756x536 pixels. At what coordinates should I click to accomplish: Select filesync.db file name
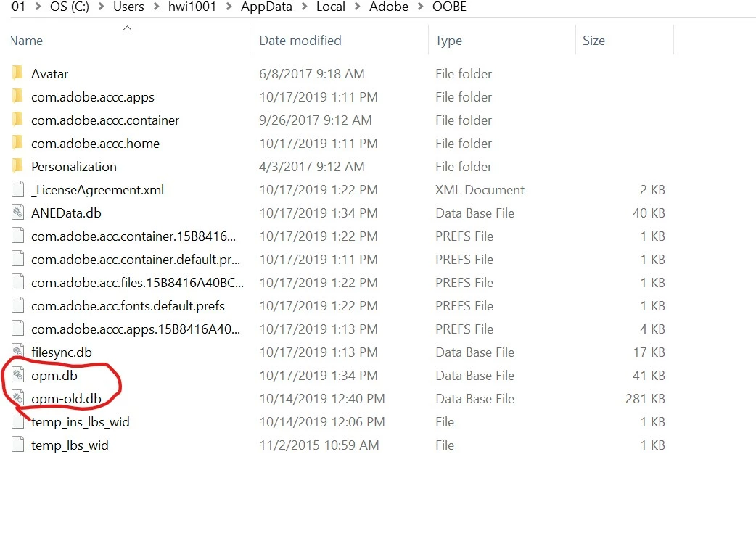pyautogui.click(x=61, y=352)
